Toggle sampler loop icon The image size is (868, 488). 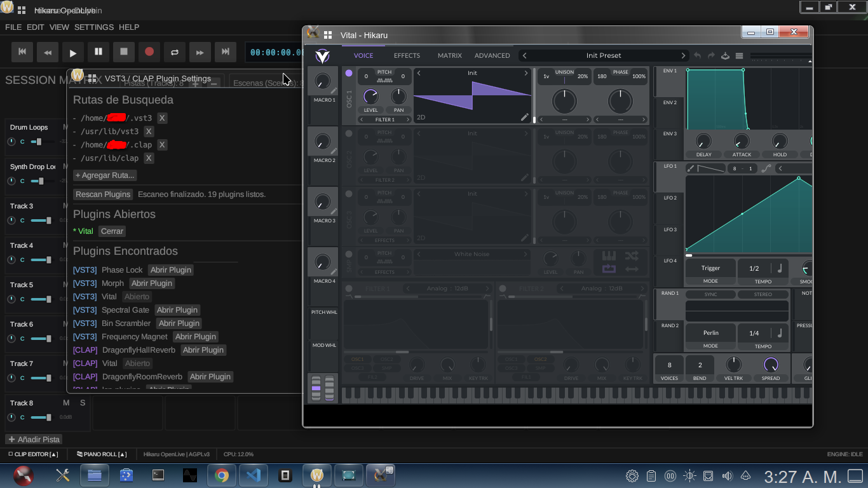[609, 269]
